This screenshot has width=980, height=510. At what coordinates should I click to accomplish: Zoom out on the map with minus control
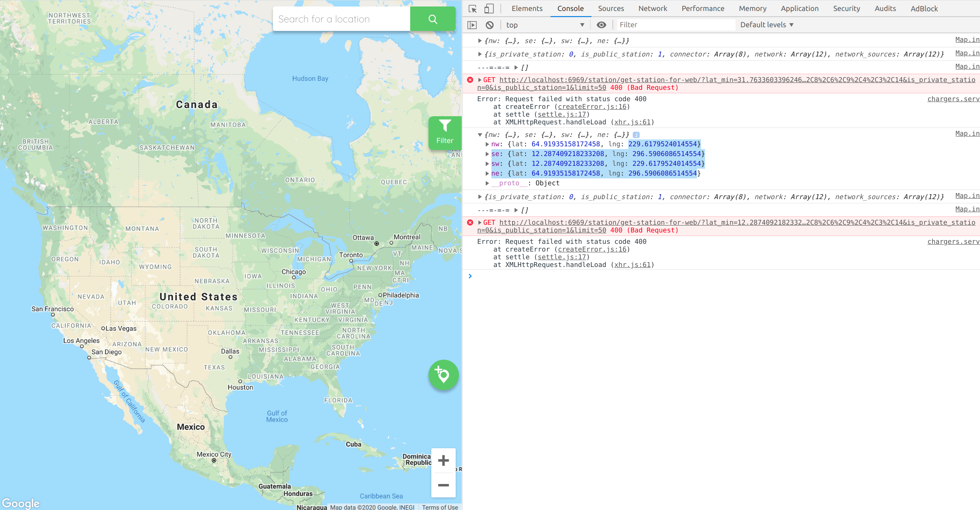[x=443, y=485]
